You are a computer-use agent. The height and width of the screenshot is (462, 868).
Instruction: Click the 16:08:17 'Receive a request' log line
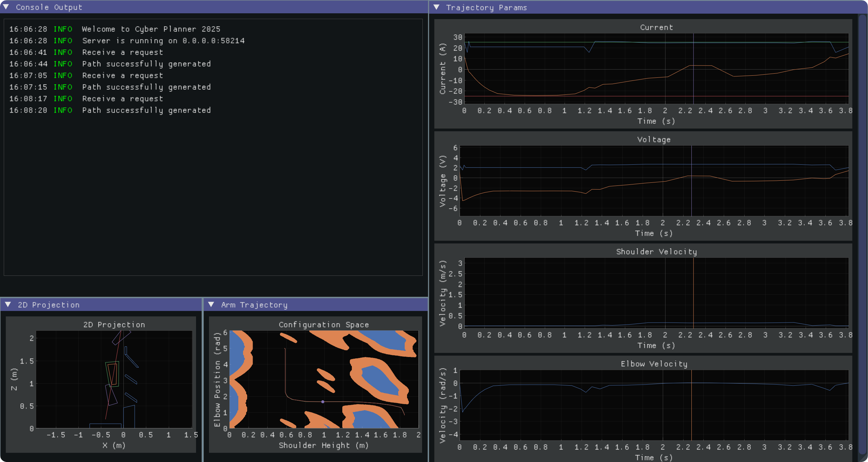point(86,99)
